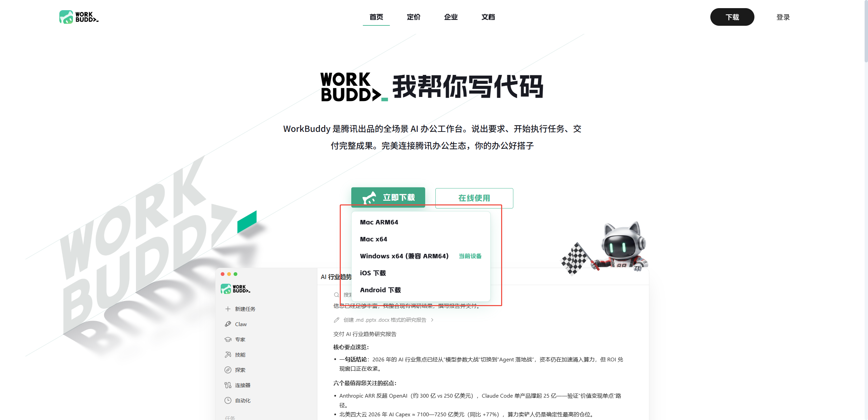Open the 企业 navigation tab
The image size is (868, 420).
451,17
